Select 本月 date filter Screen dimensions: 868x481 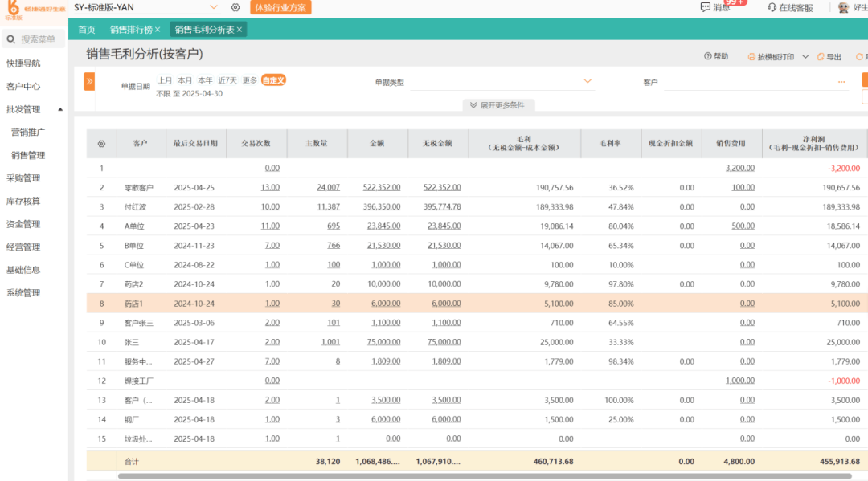coord(185,80)
